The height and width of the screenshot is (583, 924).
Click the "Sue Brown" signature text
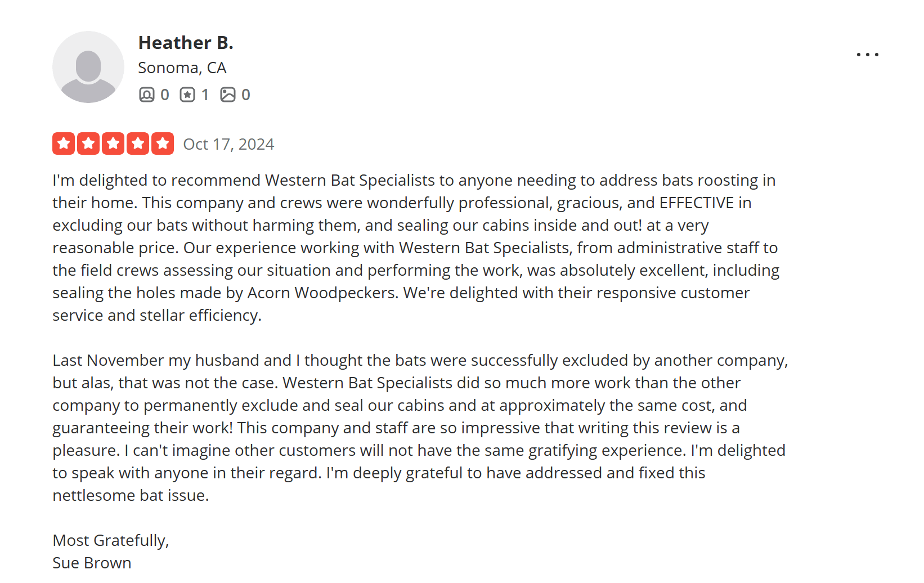point(92,563)
